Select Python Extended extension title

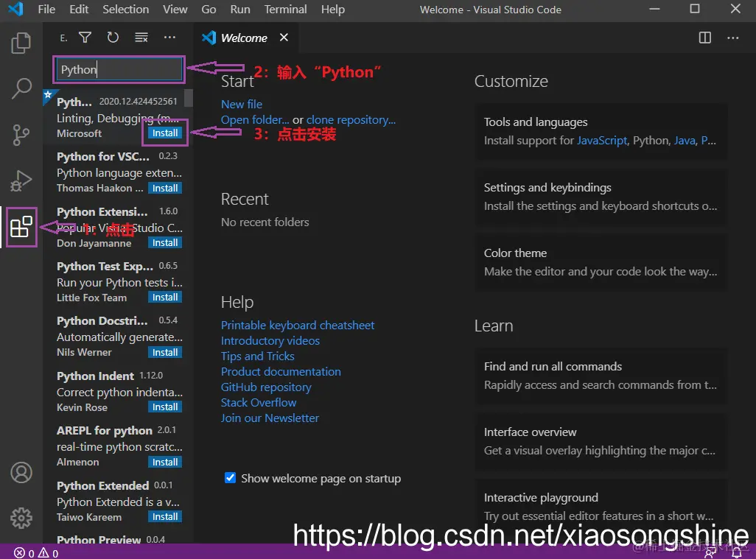[102, 485]
